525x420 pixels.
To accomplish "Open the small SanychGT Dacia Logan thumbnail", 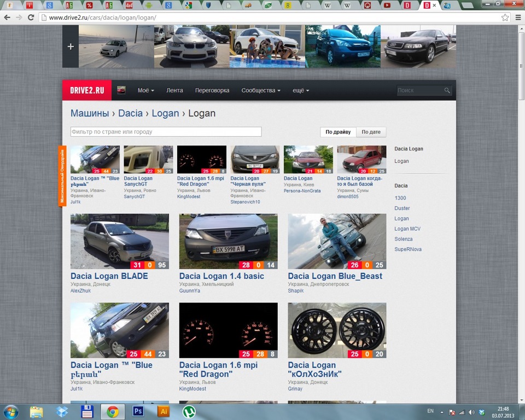I will (x=148, y=159).
